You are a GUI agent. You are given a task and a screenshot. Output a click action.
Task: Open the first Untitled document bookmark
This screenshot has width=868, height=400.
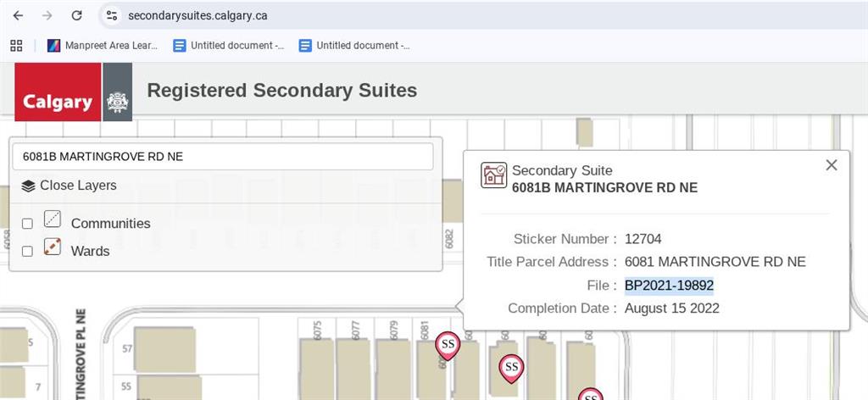point(229,46)
